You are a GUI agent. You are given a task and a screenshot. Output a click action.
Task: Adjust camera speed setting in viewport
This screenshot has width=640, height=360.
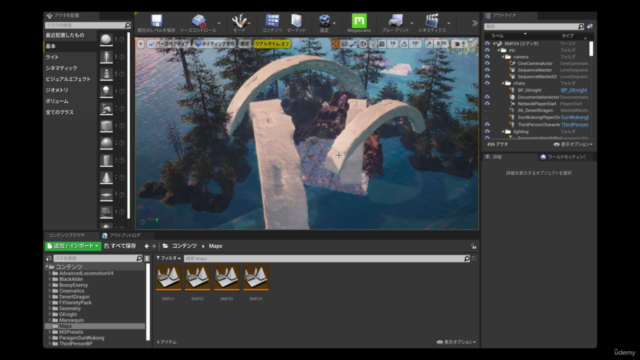click(x=460, y=44)
